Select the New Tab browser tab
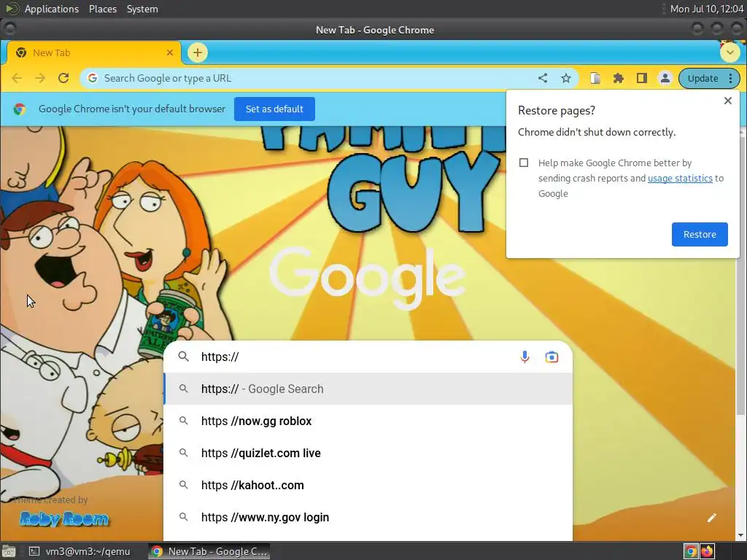The width and height of the screenshot is (747, 560). pyautogui.click(x=93, y=52)
